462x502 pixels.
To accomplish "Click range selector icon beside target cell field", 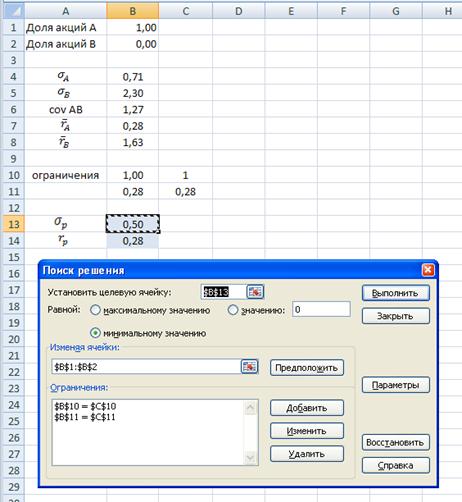I will [x=255, y=292].
